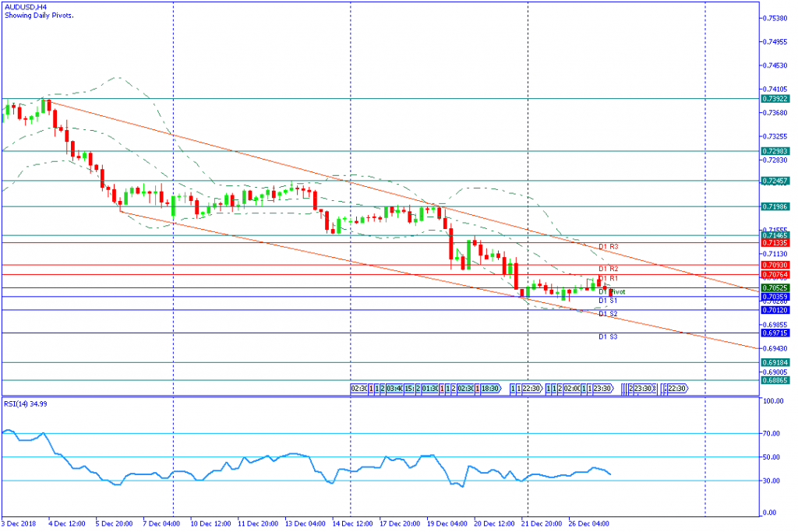Select the 0.73922 price level tag
The image size is (798, 532).
click(775, 98)
